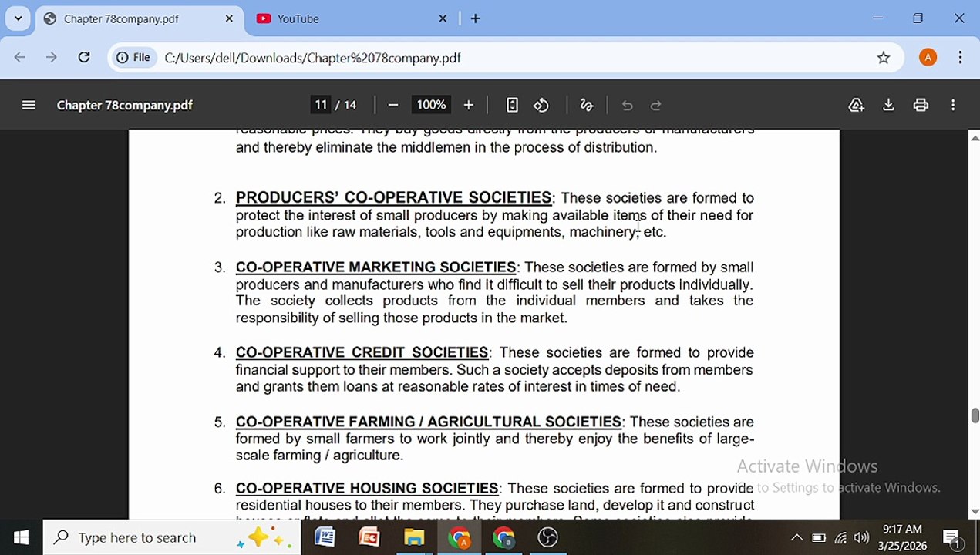The width and height of the screenshot is (980, 555).
Task: Click heading CO-OPERATIVE MARKETING SOCIETIES
Action: tap(375, 267)
